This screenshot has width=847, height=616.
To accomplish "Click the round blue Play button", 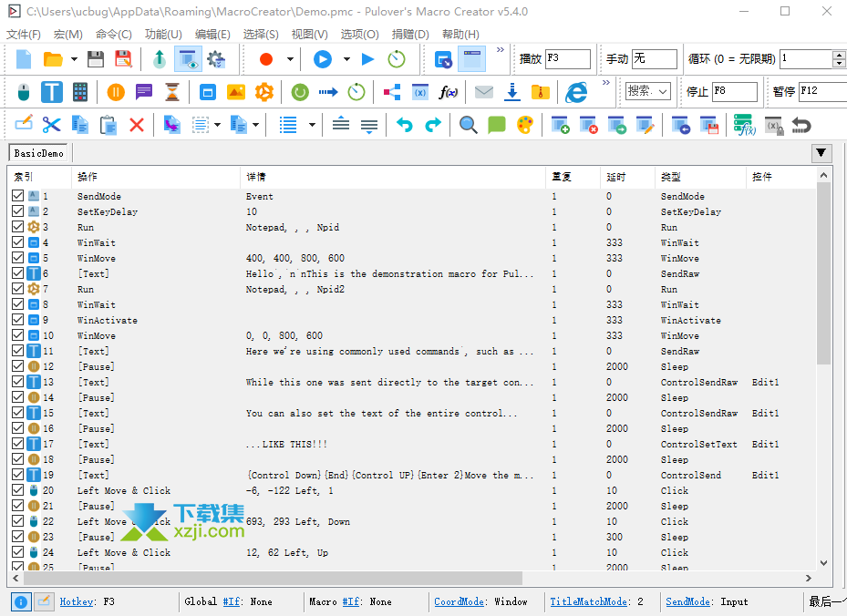I will 323,59.
